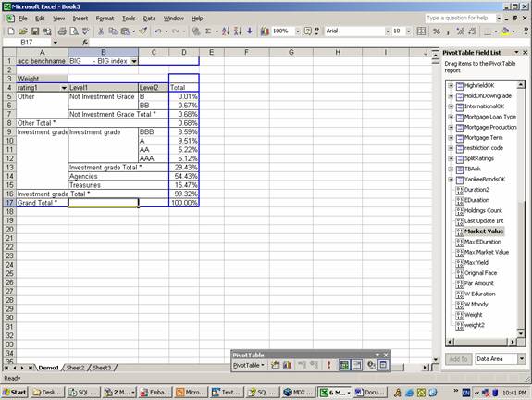Open the PivotTable dropdown menu
This screenshot has height=400, width=532.
click(249, 365)
